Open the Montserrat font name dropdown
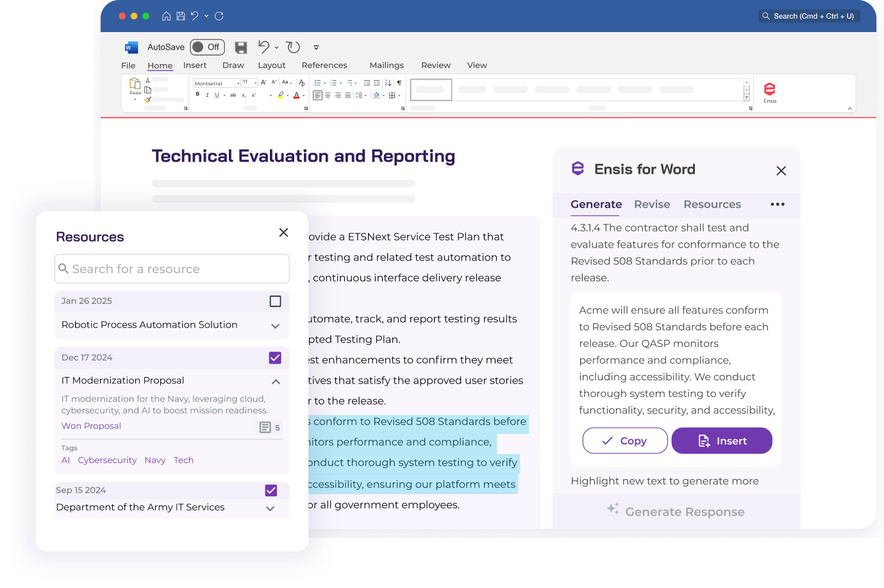884x588 pixels. pos(238,83)
